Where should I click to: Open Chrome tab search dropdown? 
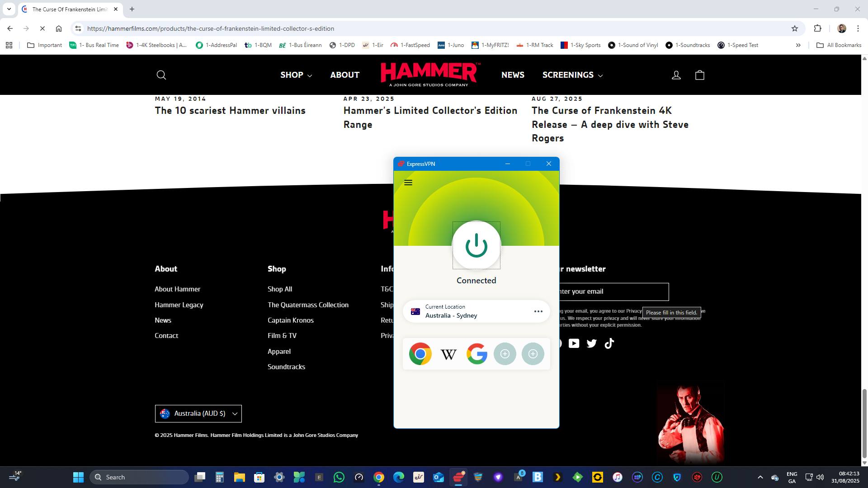9,9
